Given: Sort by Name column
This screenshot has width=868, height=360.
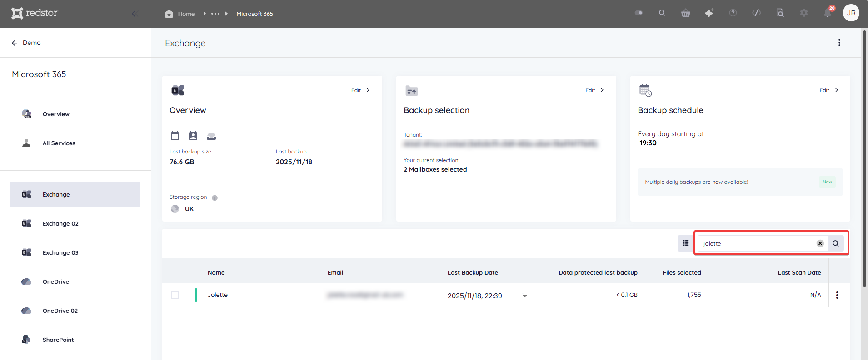Looking at the screenshot, I should 216,273.
